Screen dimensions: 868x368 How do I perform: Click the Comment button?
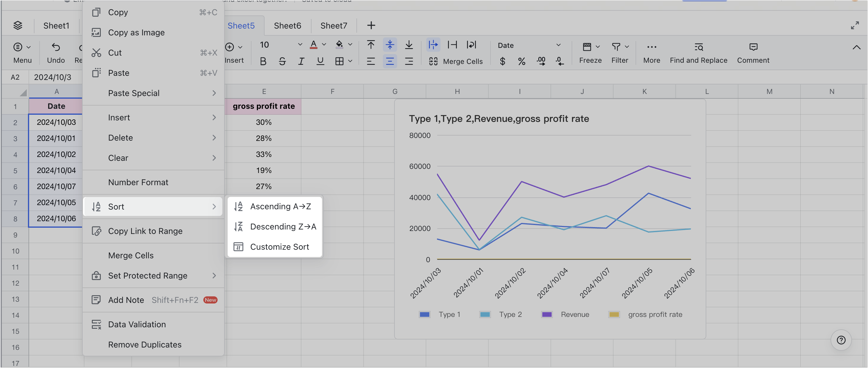pyautogui.click(x=753, y=53)
